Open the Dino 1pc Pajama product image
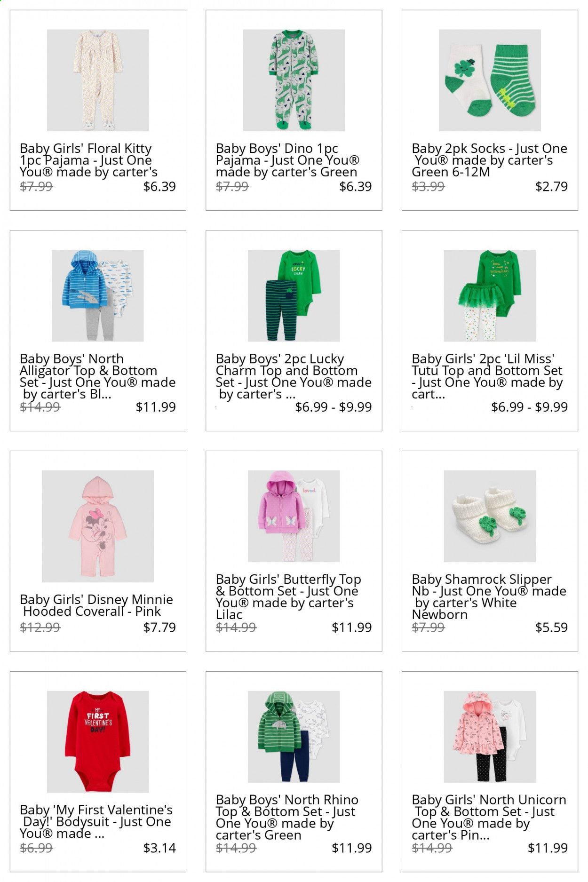Image resolution: width=588 pixels, height=882 pixels. pos(294,80)
